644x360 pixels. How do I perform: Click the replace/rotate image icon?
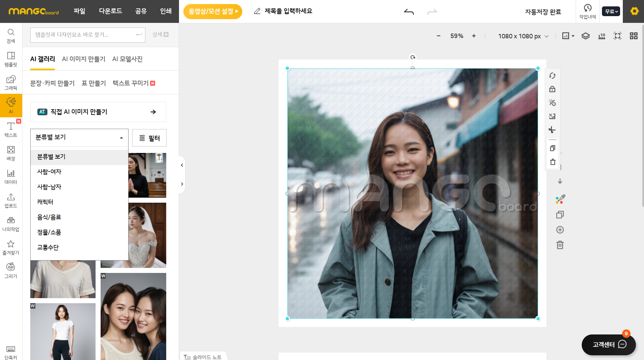pos(552,76)
